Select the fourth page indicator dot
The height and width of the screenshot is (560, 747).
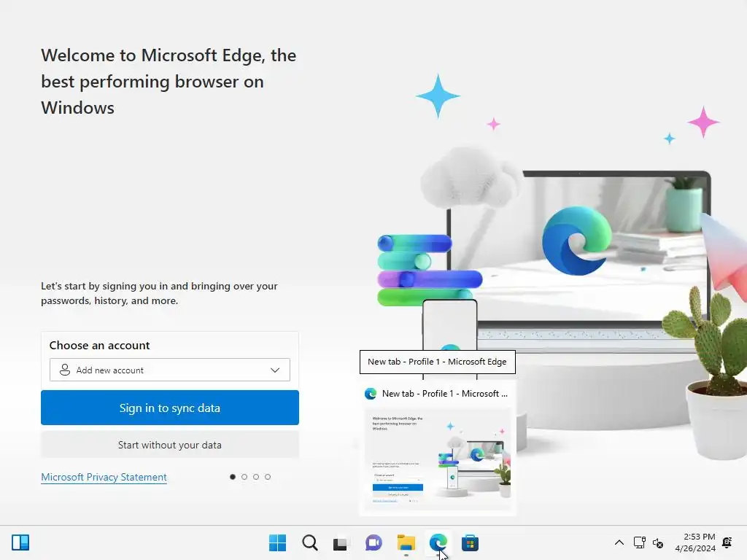[268, 477]
